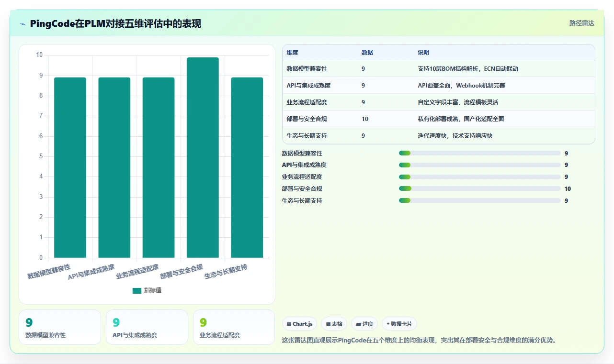Click the 业务流程适配度 progress bar
Image resolution: width=614 pixels, height=364 pixels.
[x=479, y=177]
